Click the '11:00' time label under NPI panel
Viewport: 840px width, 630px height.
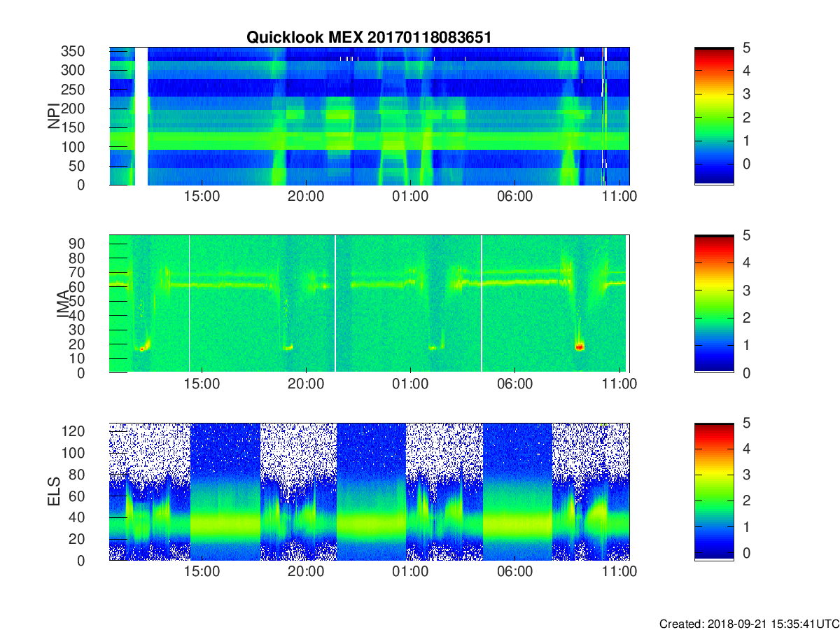click(619, 197)
